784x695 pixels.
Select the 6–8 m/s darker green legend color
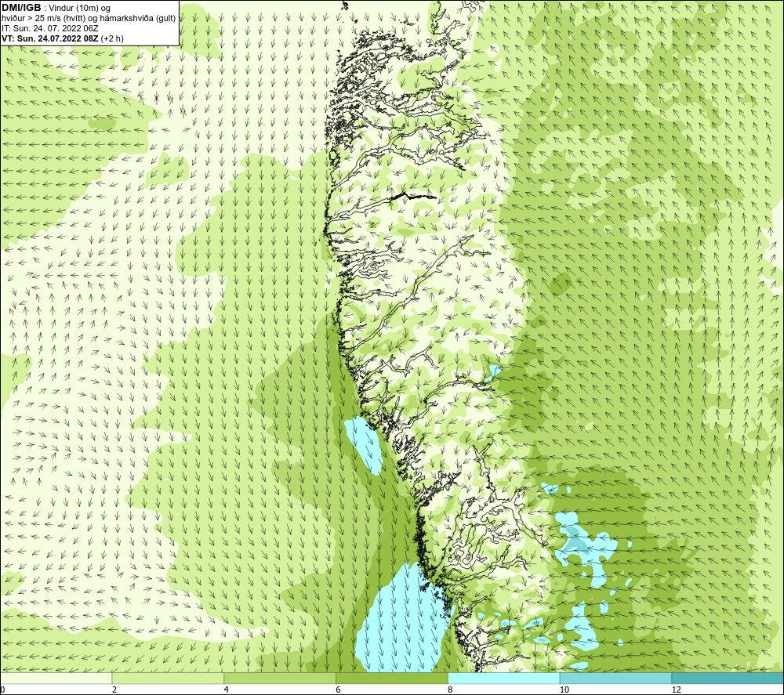point(392,678)
